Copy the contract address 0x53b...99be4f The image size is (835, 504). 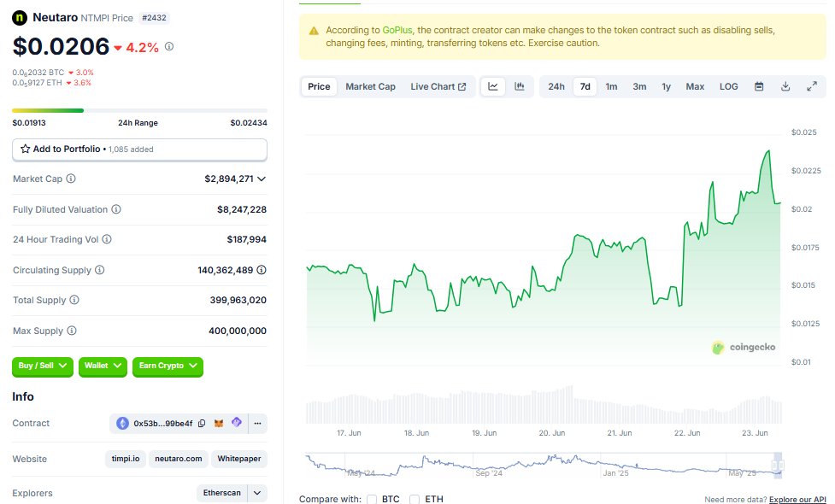click(x=202, y=424)
